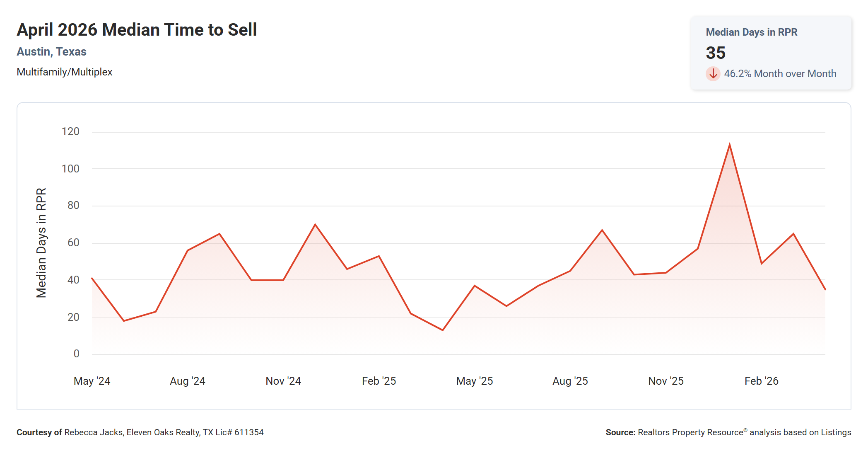The image size is (868, 456).
Task: Click the y-axis label '100'
Action: tap(70, 169)
